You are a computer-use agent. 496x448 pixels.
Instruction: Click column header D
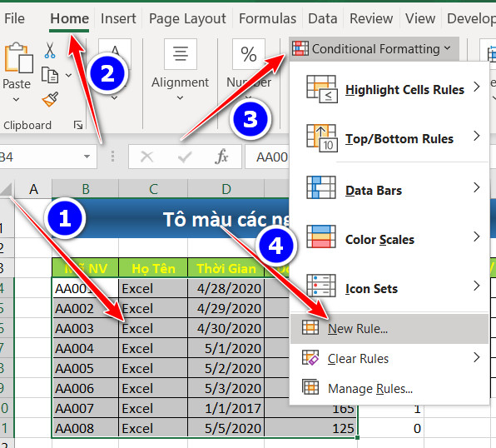tap(226, 189)
